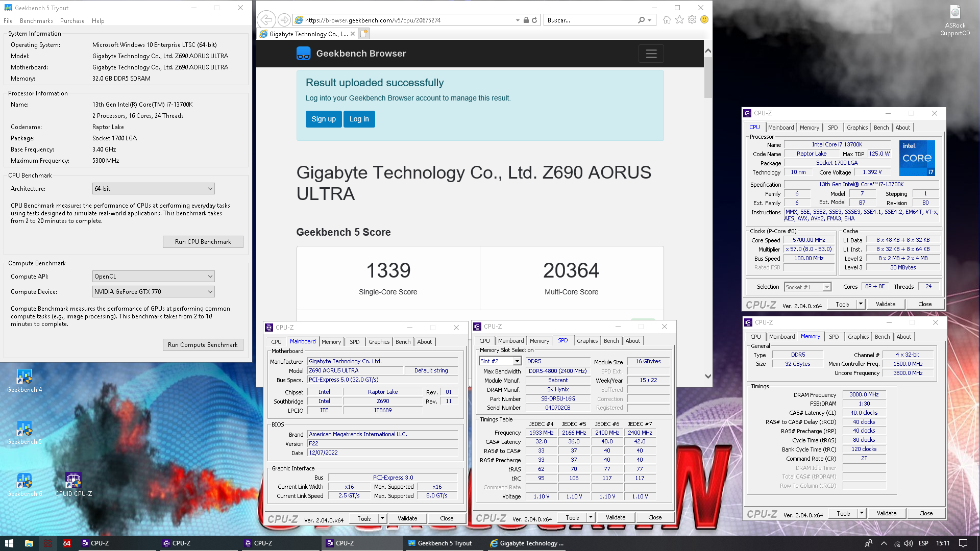Click the Buscar search field

click(590, 20)
